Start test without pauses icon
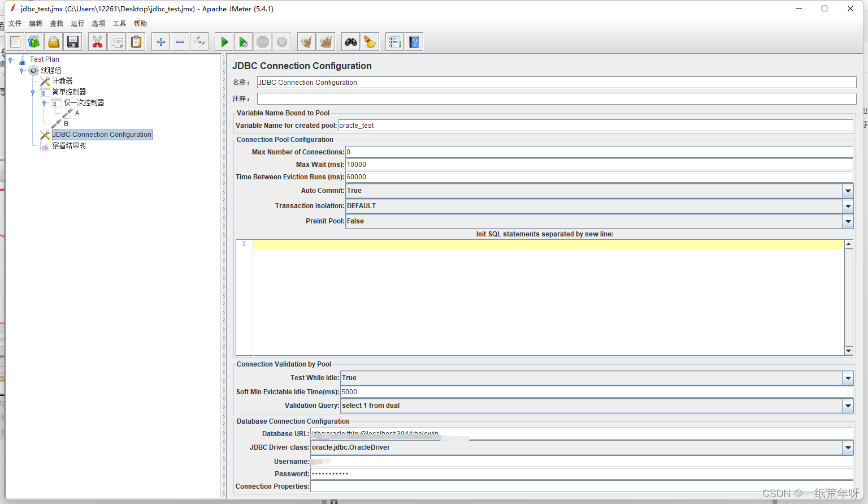 [x=244, y=42]
